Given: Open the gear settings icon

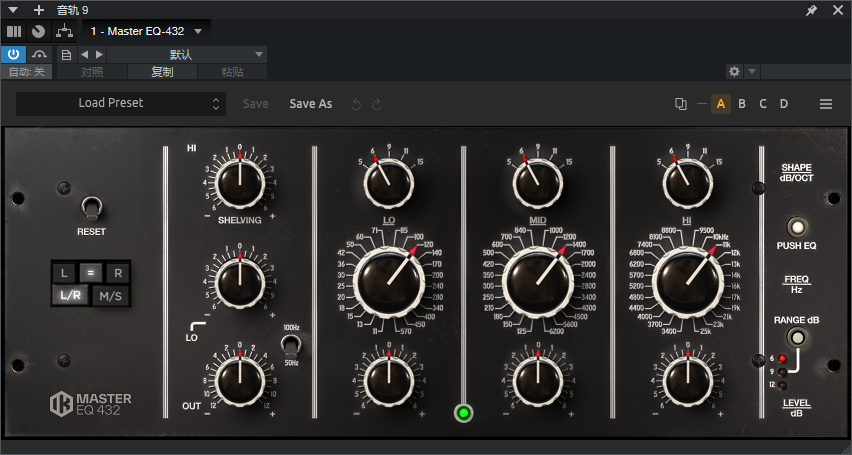Looking at the screenshot, I should pyautogui.click(x=734, y=71).
